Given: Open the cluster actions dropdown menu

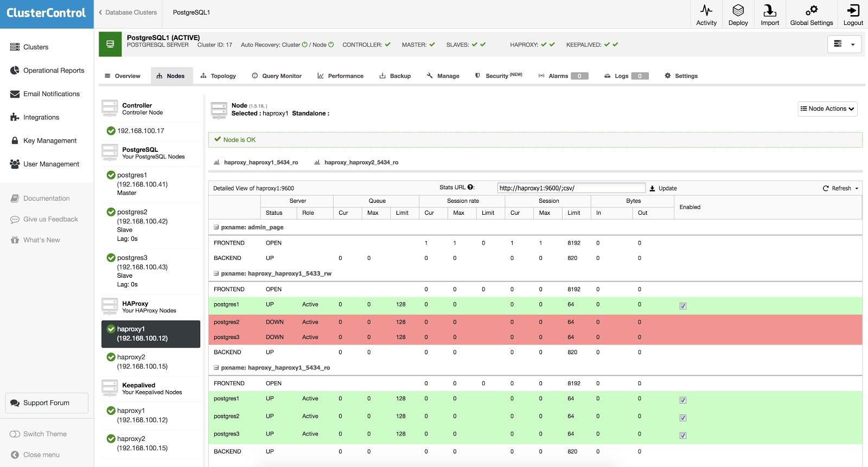Looking at the screenshot, I should point(845,44).
